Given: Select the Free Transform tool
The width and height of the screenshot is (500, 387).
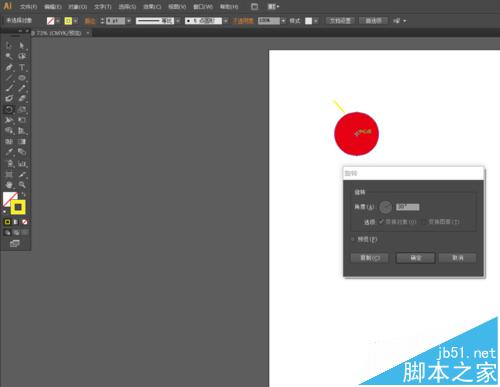Looking at the screenshot, I should [22, 120].
